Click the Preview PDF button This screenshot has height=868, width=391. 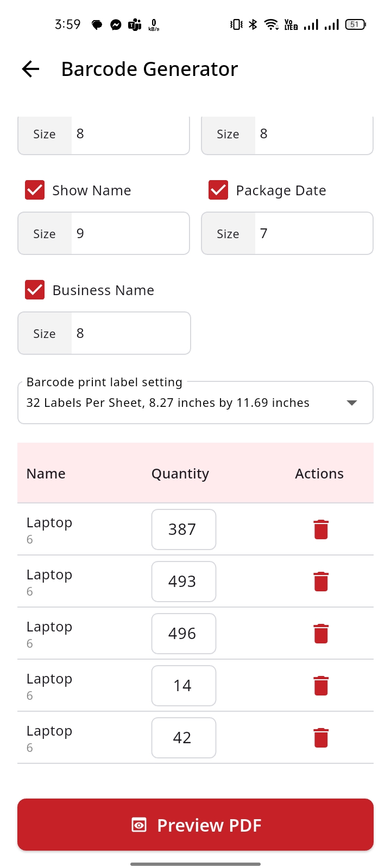195,825
